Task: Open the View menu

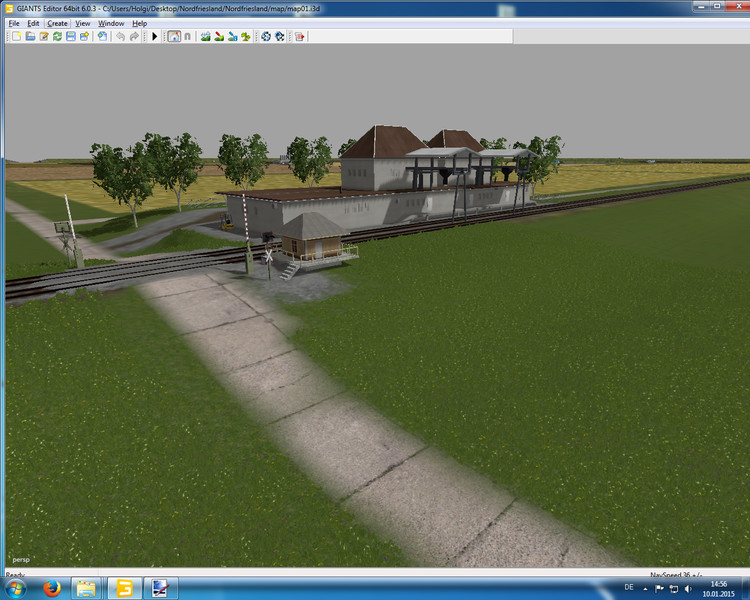Action: tap(82, 23)
